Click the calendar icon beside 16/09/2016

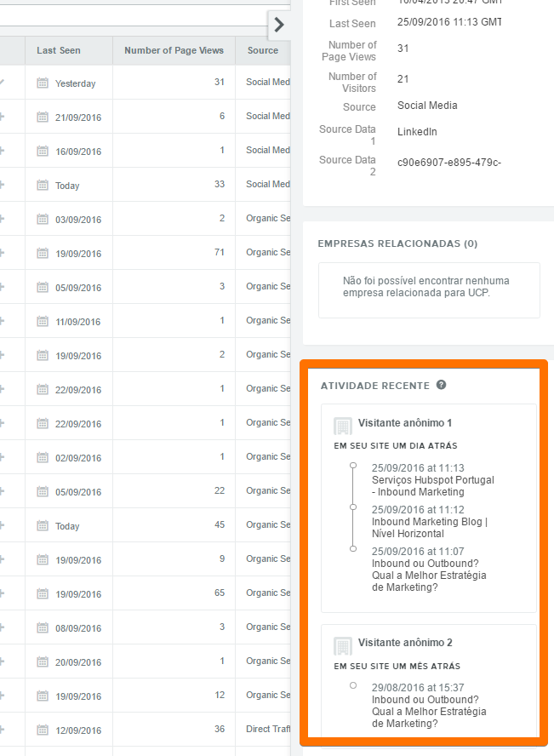[x=43, y=152]
